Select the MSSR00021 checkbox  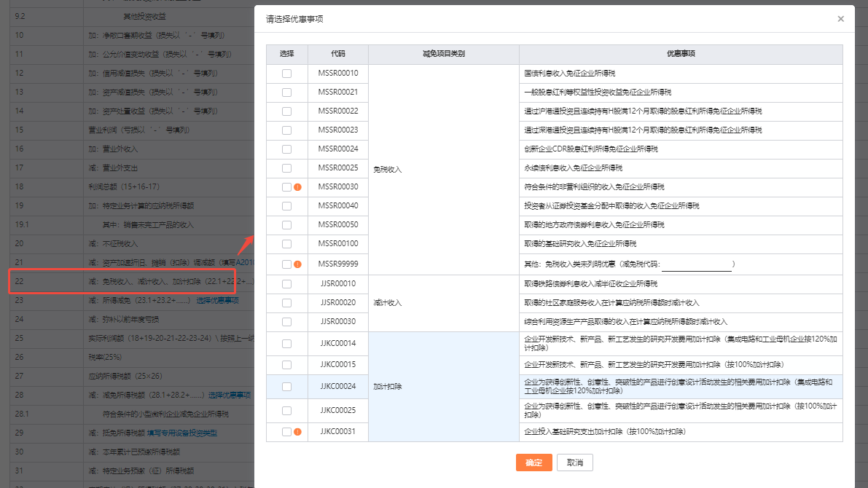(x=286, y=93)
